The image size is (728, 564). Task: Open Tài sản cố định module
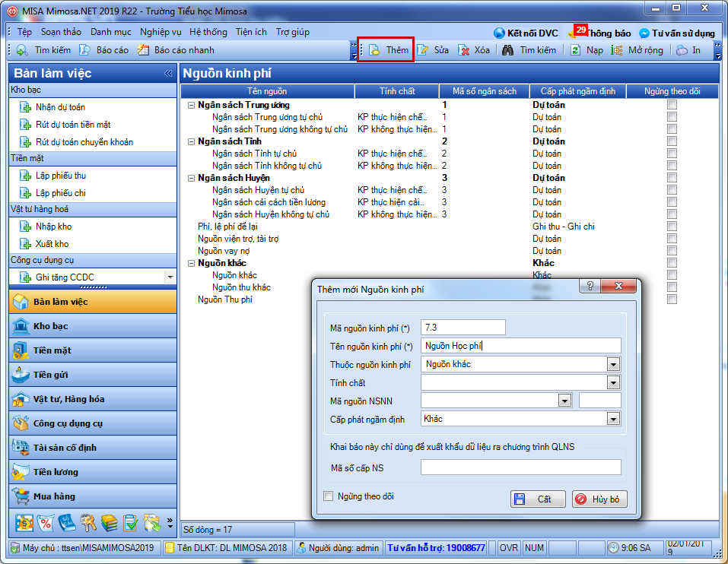92,448
